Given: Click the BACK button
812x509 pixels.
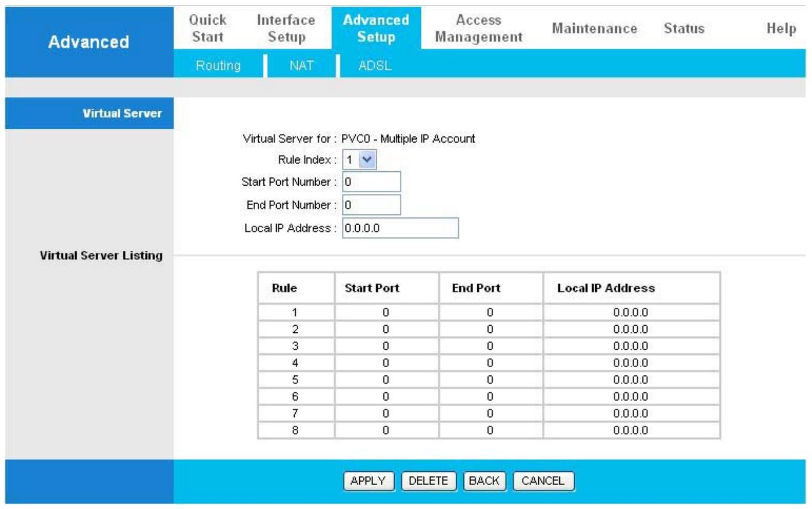Looking at the screenshot, I should [484, 481].
